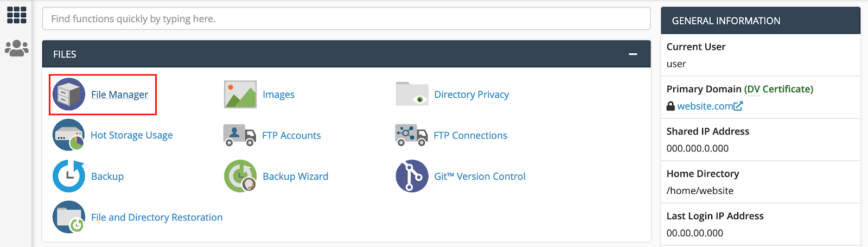This screenshot has height=247, width=868.
Task: Click the File and Directory Restoration icon
Action: pos(69,217)
